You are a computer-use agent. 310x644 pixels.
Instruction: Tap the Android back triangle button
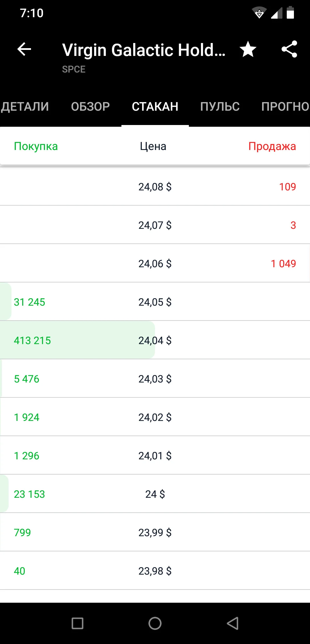click(x=232, y=623)
